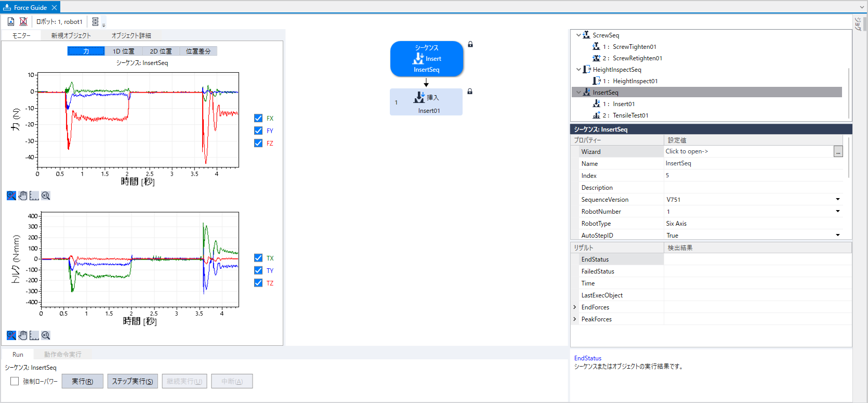The width and height of the screenshot is (868, 403).
Task: Enable the 強制ローパワー checkbox
Action: coord(15,381)
